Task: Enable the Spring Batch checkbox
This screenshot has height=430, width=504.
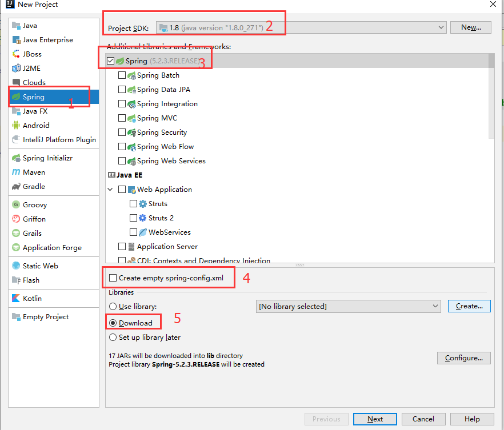Action: tap(122, 75)
